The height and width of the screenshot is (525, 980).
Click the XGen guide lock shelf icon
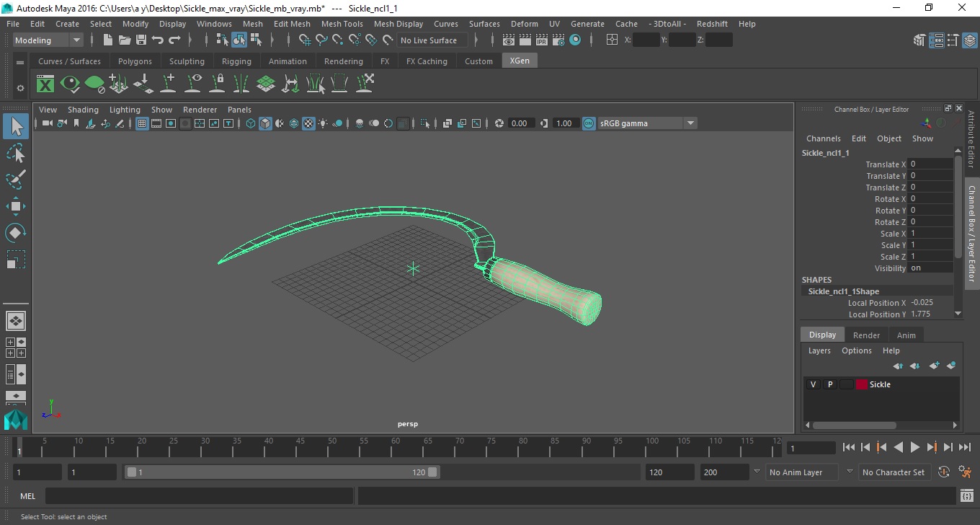[217, 84]
